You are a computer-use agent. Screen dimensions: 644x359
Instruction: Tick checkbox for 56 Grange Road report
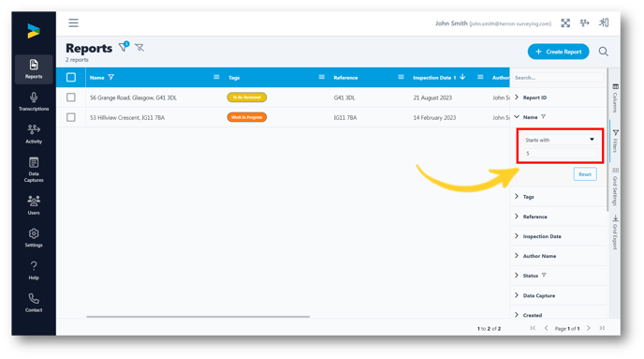pyautogui.click(x=71, y=97)
